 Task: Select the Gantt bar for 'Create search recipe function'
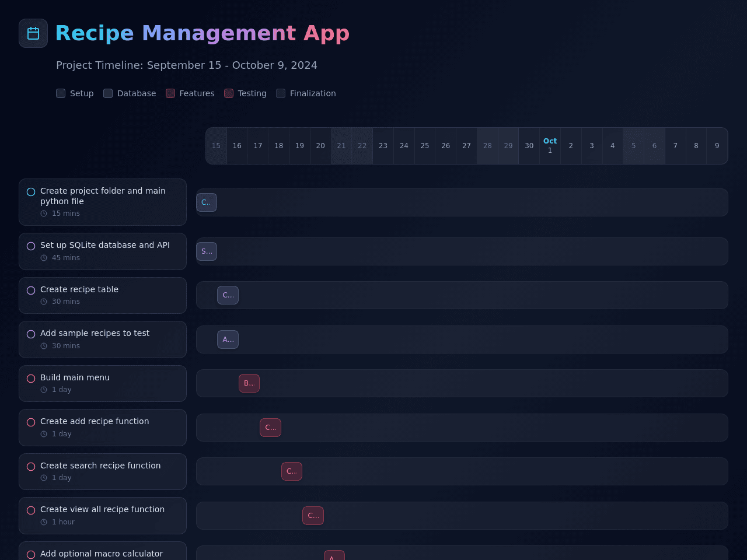coord(292,471)
